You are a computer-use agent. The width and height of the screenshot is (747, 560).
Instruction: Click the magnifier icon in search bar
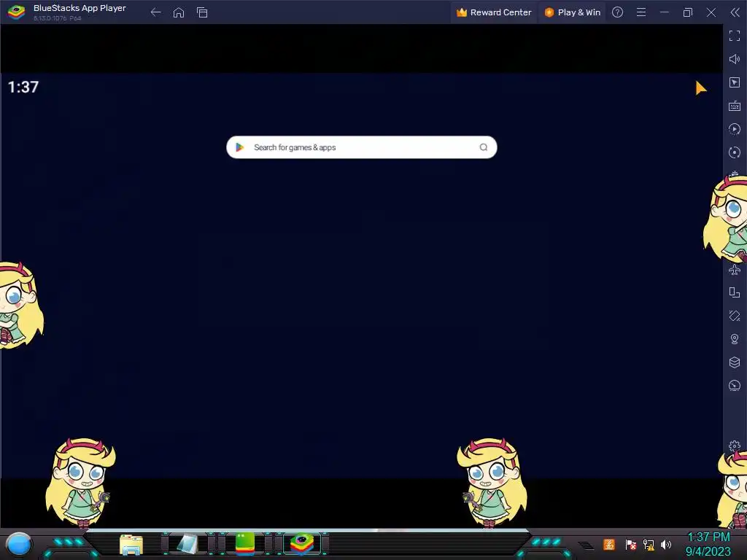[x=484, y=147]
